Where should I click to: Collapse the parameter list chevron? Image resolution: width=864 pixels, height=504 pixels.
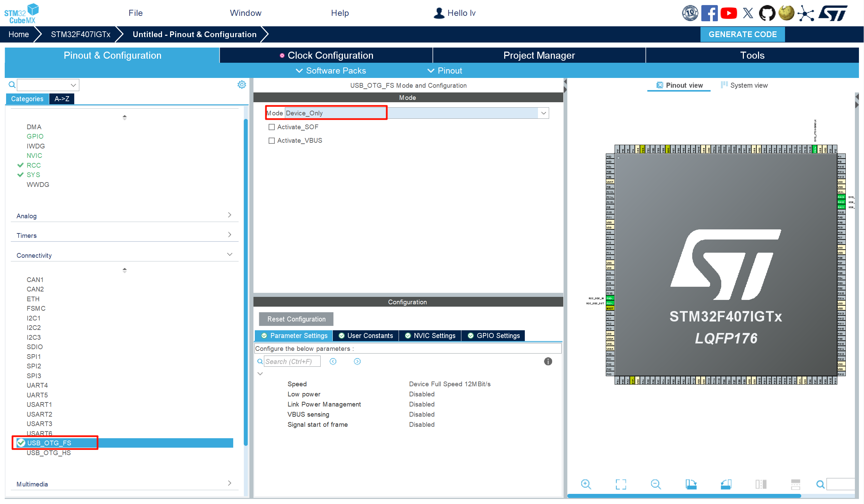coord(260,374)
